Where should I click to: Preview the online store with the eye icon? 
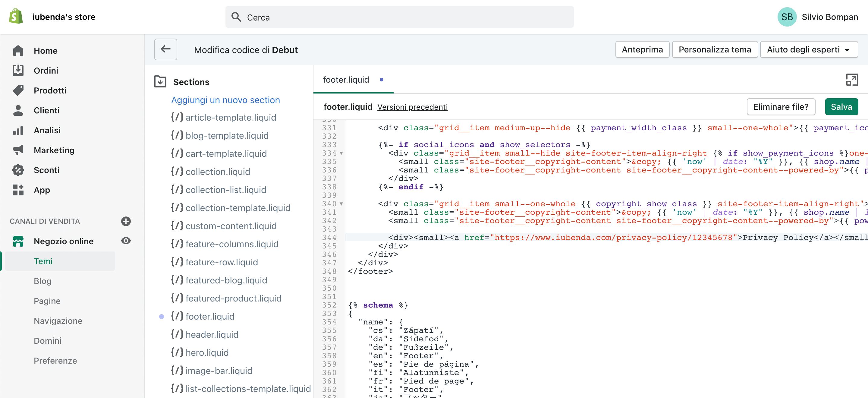tap(126, 241)
